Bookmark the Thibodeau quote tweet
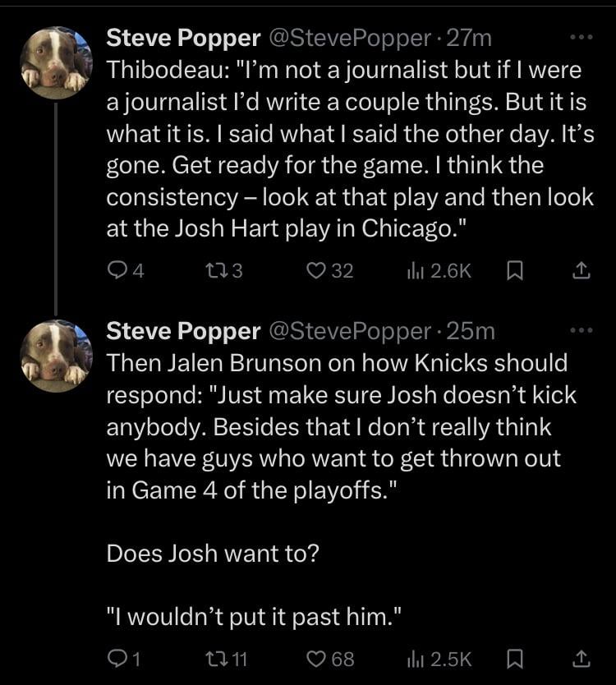This screenshot has width=616, height=685. pos(515,270)
